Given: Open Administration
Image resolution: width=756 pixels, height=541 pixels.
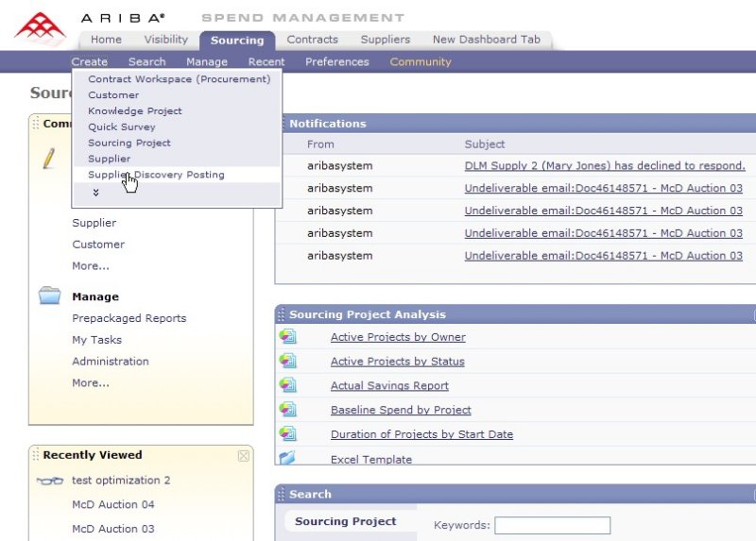Looking at the screenshot, I should coord(111,362).
